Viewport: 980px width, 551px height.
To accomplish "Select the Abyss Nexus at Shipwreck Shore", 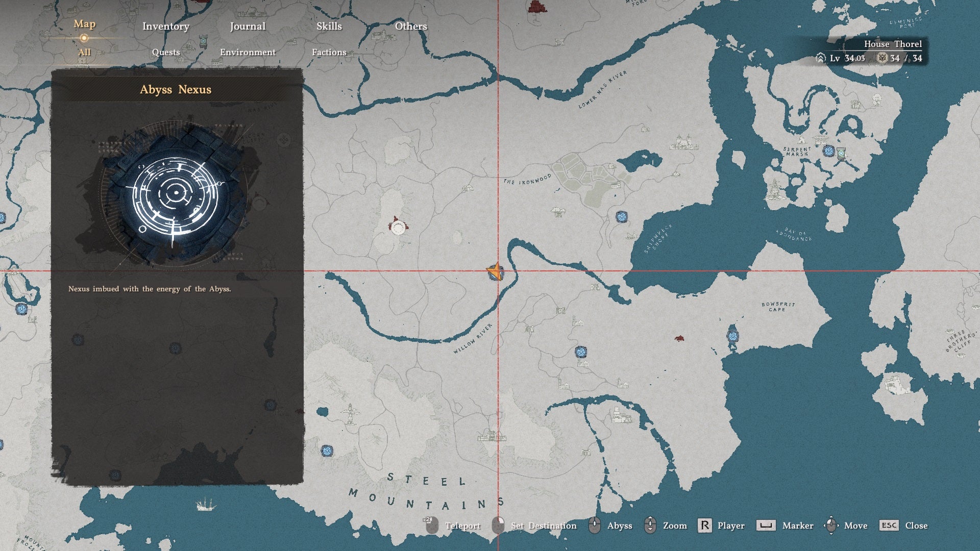I will (x=621, y=217).
